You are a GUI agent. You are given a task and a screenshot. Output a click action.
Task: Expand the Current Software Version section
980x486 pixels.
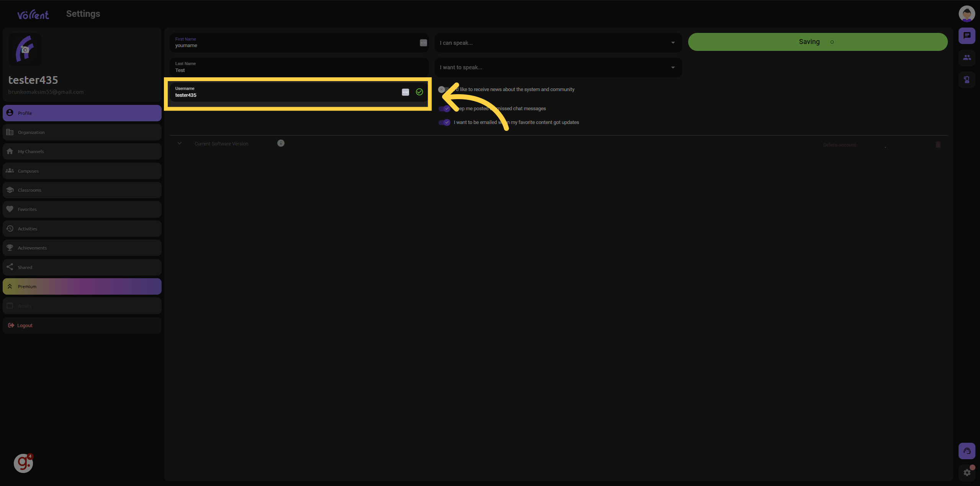pyautogui.click(x=180, y=143)
